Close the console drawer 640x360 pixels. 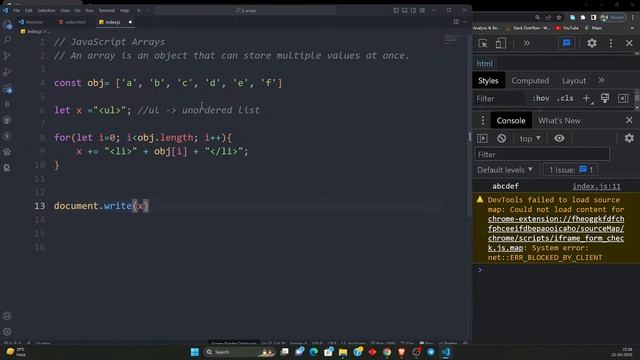point(629,120)
